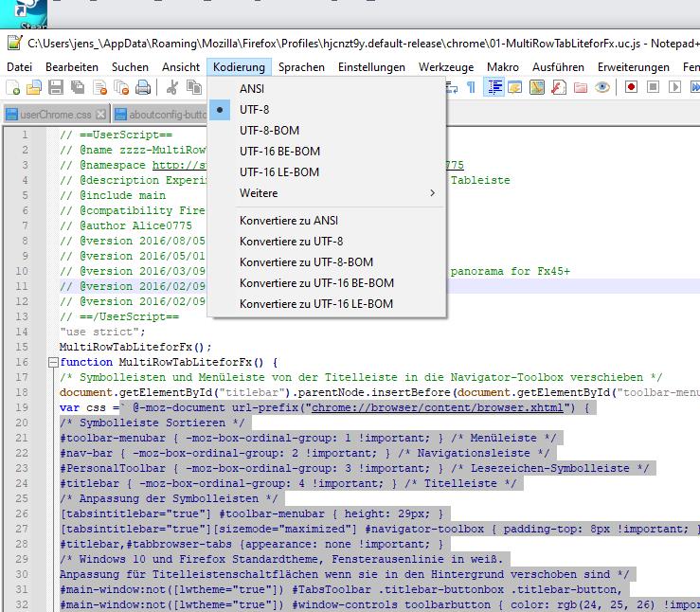Click the Cut scissors icon

[172, 88]
